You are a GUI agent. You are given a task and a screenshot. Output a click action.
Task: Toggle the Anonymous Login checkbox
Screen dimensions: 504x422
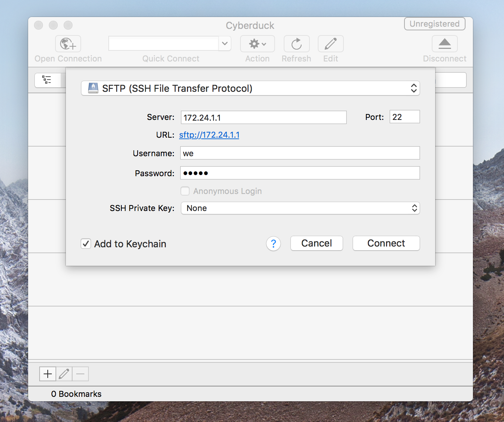(185, 191)
